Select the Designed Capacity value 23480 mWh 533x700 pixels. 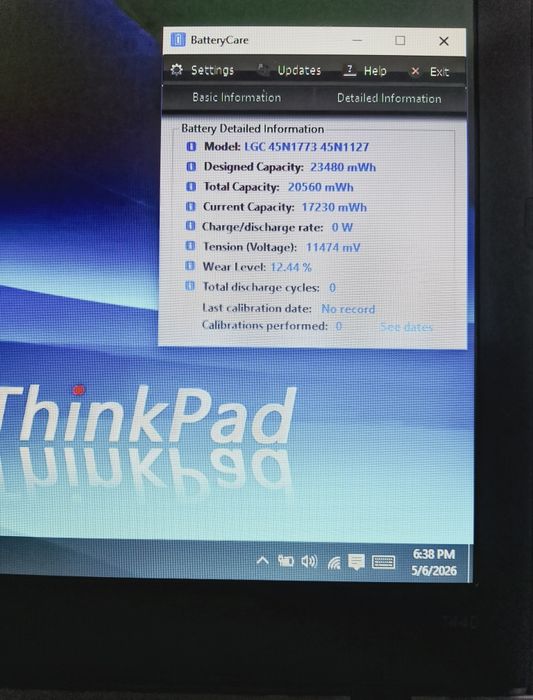pyautogui.click(x=343, y=167)
